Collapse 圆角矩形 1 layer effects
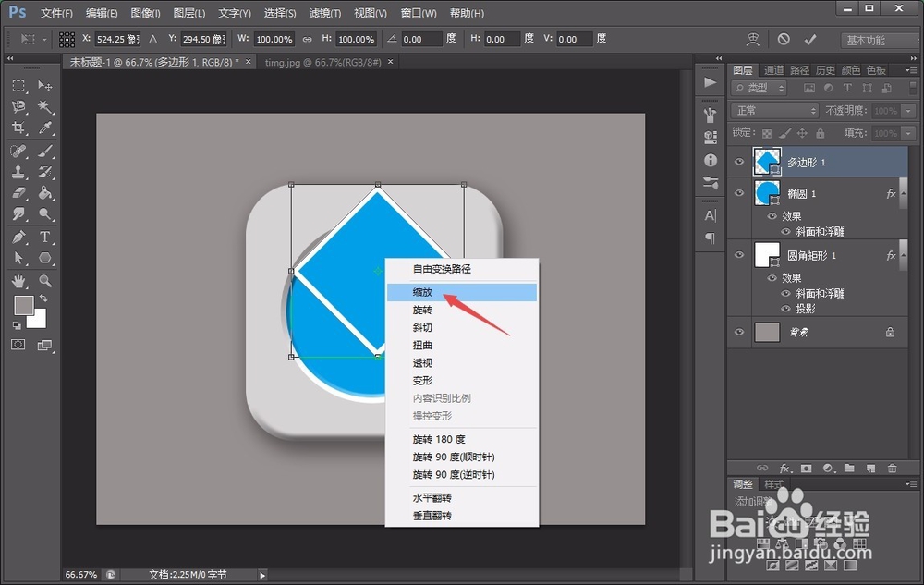 pyautogui.click(x=904, y=254)
